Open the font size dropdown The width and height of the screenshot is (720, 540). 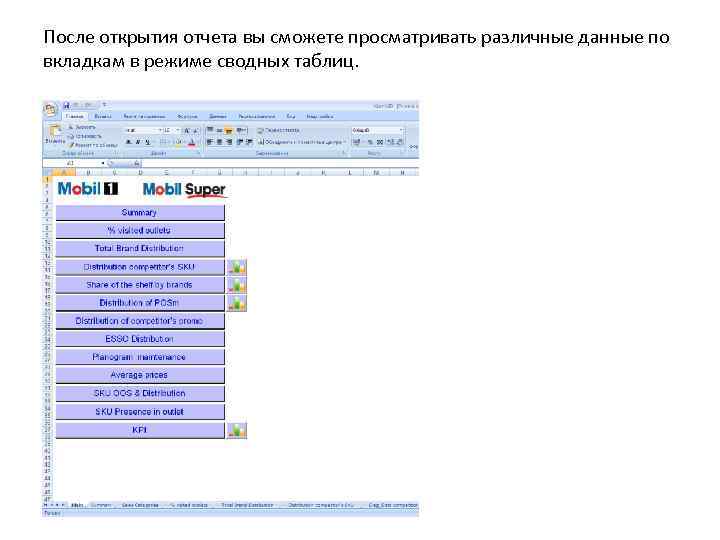[x=178, y=130]
